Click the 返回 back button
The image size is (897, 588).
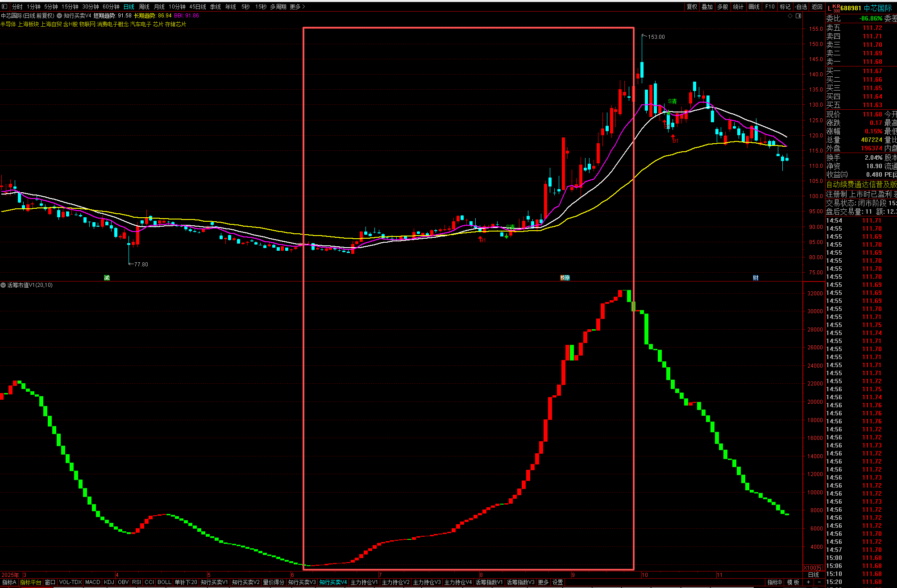click(x=817, y=7)
